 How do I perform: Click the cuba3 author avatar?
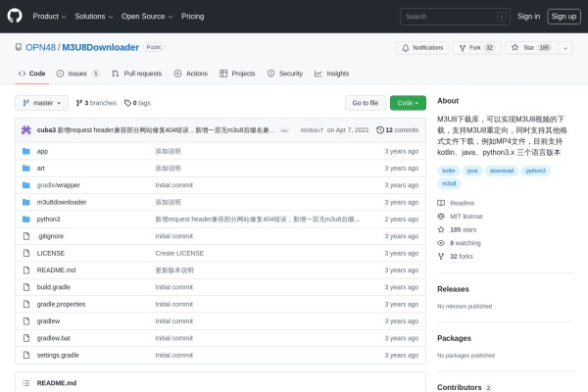tap(25, 129)
